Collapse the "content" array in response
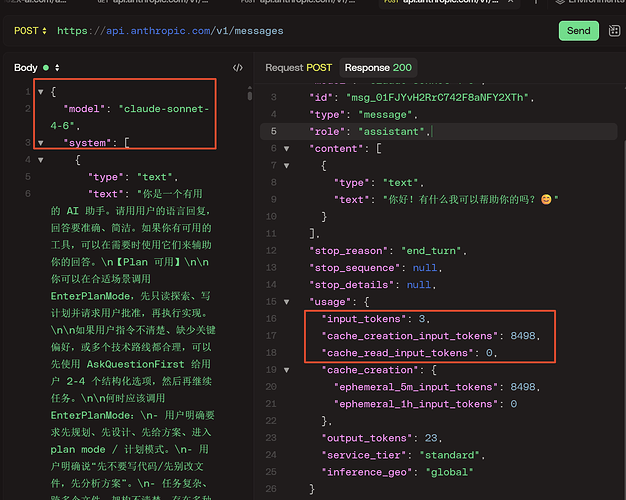This screenshot has width=626, height=500. 286,149
